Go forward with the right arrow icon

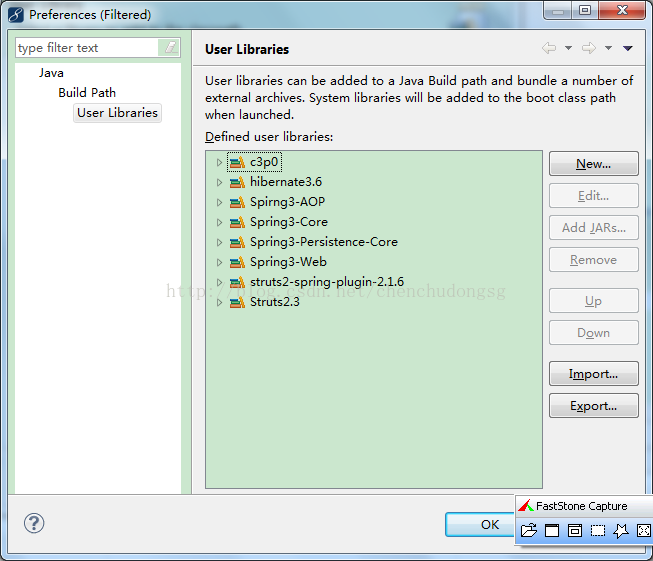click(589, 48)
